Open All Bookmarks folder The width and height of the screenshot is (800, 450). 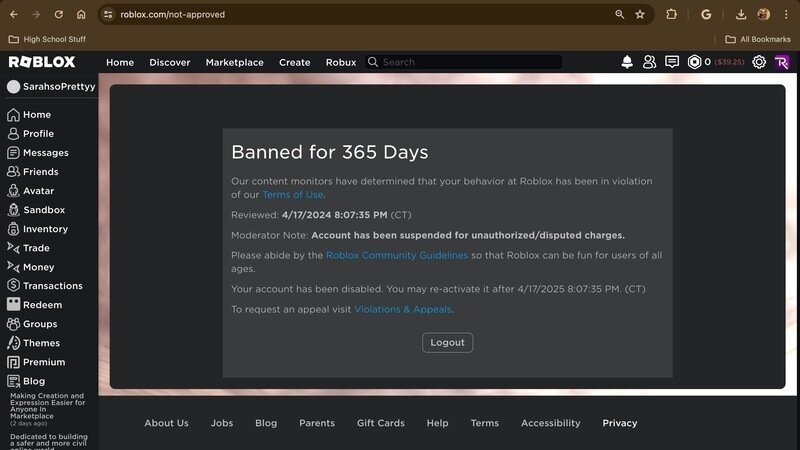pos(758,39)
